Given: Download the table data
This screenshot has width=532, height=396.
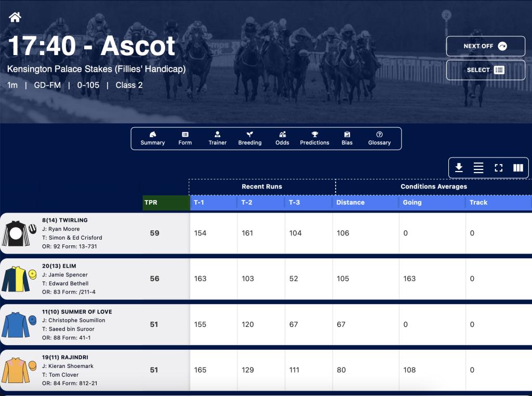Looking at the screenshot, I should click(x=459, y=168).
